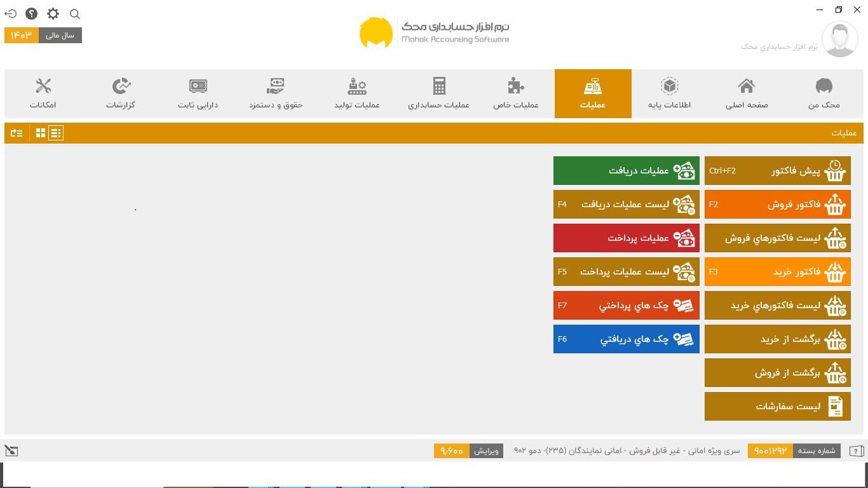Viewport: 868px width, 488px height.
Task: Click the فاکتور فروش basket icon
Action: point(835,204)
